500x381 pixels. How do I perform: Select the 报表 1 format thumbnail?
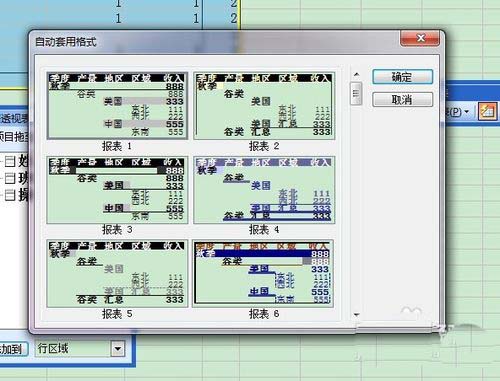click(x=117, y=105)
